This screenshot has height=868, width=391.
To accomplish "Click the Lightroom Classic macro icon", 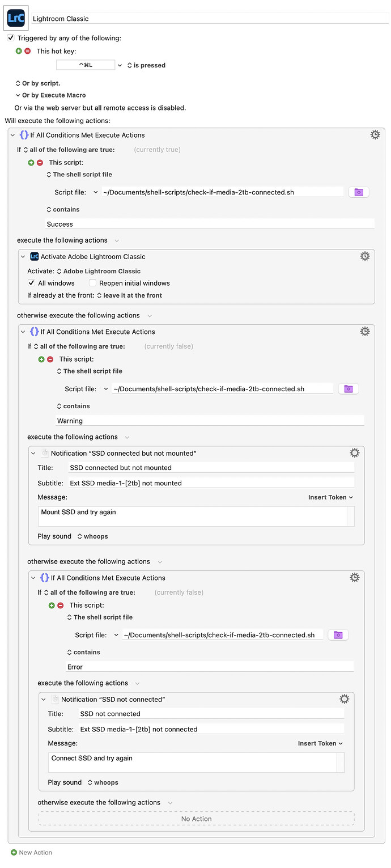I will (x=16, y=18).
